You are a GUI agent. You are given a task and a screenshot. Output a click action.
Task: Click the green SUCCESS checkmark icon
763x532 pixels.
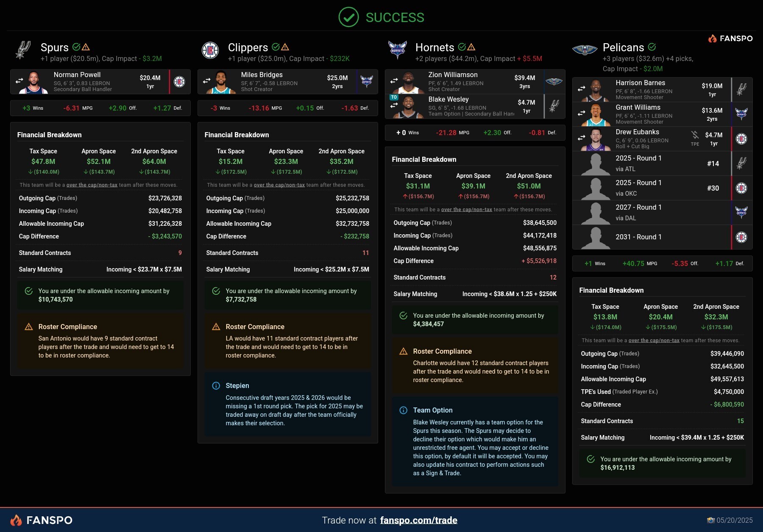348,17
